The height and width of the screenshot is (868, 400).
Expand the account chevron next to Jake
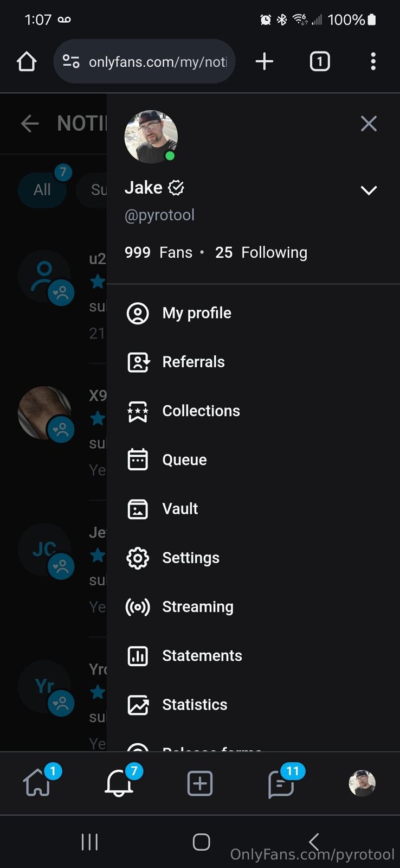coord(369,190)
